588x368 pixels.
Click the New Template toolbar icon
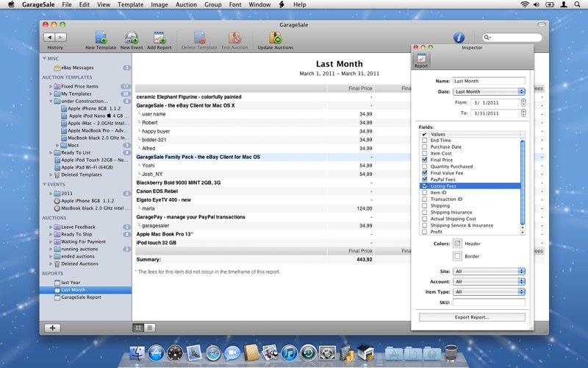(x=101, y=38)
